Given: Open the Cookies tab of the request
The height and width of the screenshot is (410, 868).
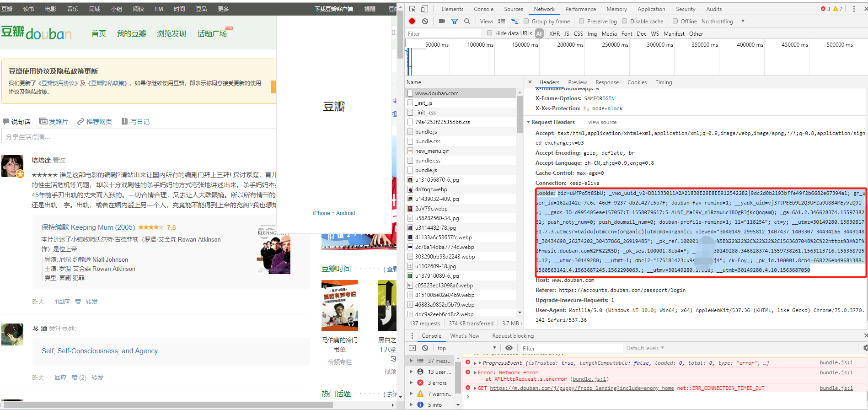Looking at the screenshot, I should point(637,82).
